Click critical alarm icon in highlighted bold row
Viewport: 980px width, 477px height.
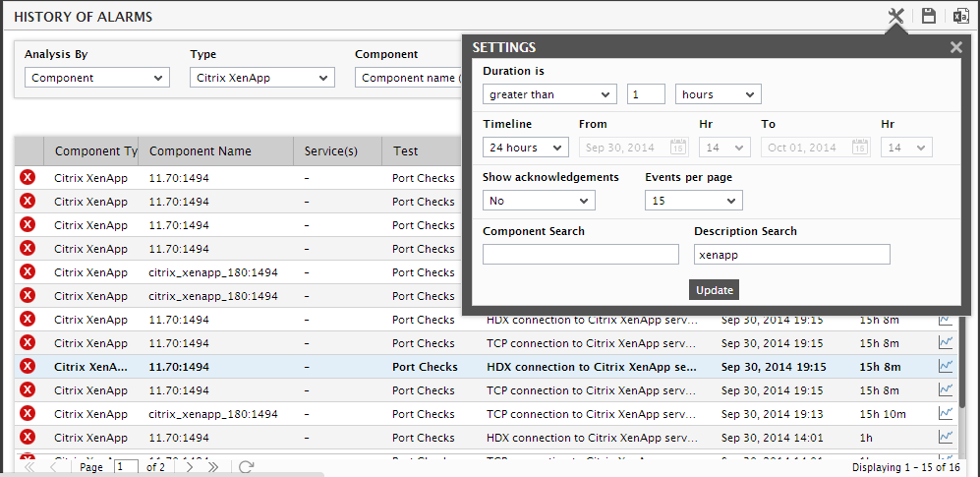[x=28, y=366]
